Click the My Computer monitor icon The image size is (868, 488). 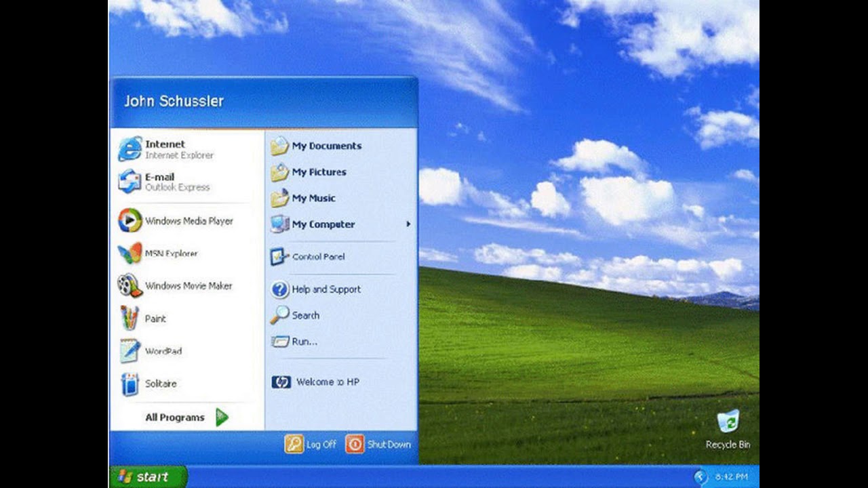click(x=280, y=224)
